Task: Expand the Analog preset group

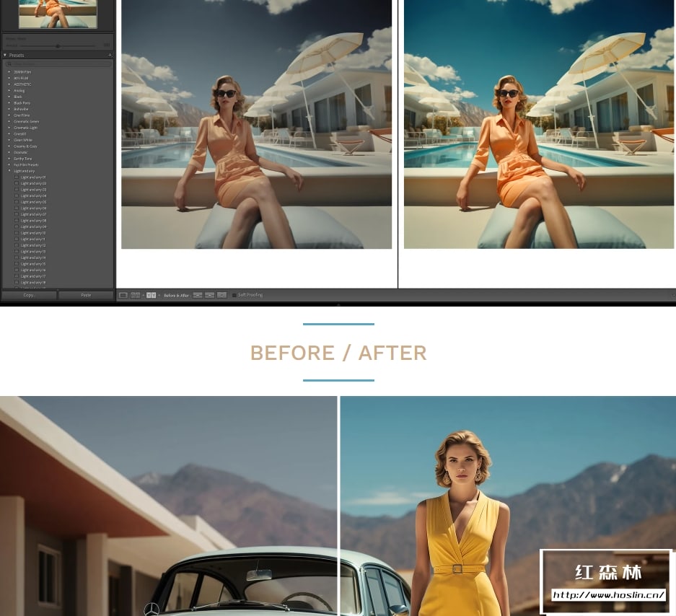Action: click(x=9, y=91)
